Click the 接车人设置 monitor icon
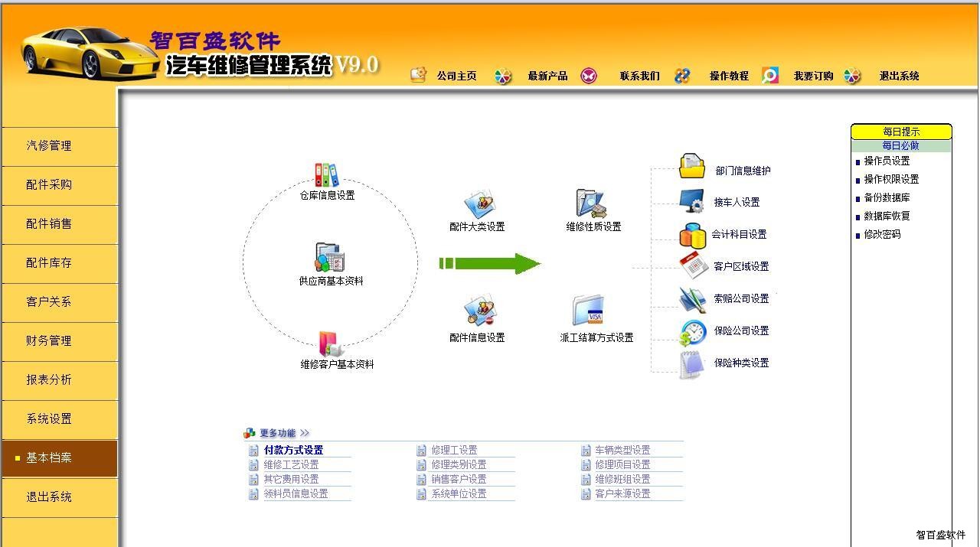Screen dimensions: 980x547 point(692,201)
